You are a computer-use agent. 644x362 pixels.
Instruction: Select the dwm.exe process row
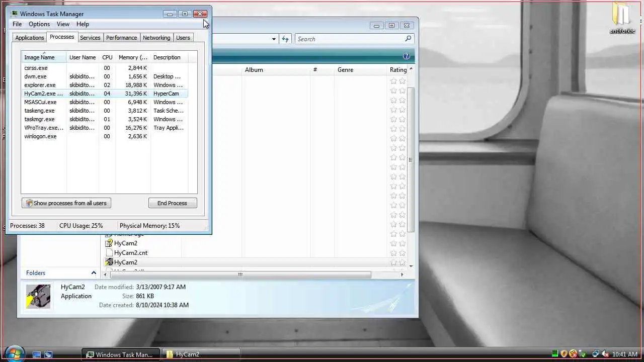pos(105,76)
